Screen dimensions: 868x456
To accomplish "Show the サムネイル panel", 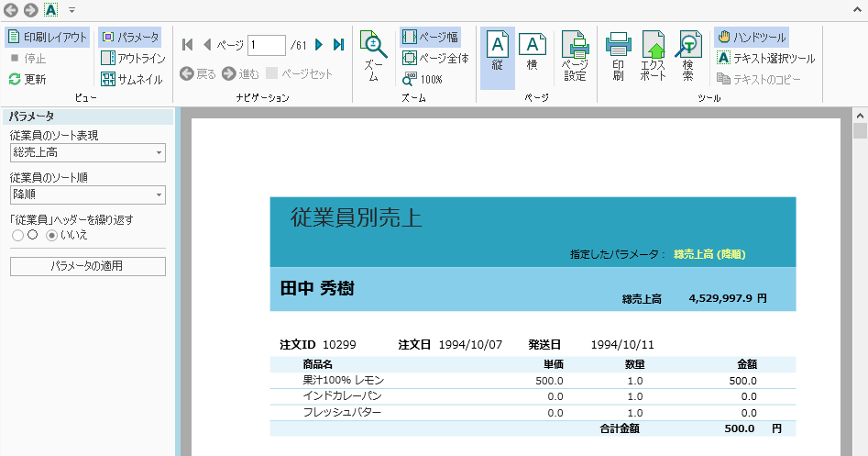I will click(x=132, y=79).
